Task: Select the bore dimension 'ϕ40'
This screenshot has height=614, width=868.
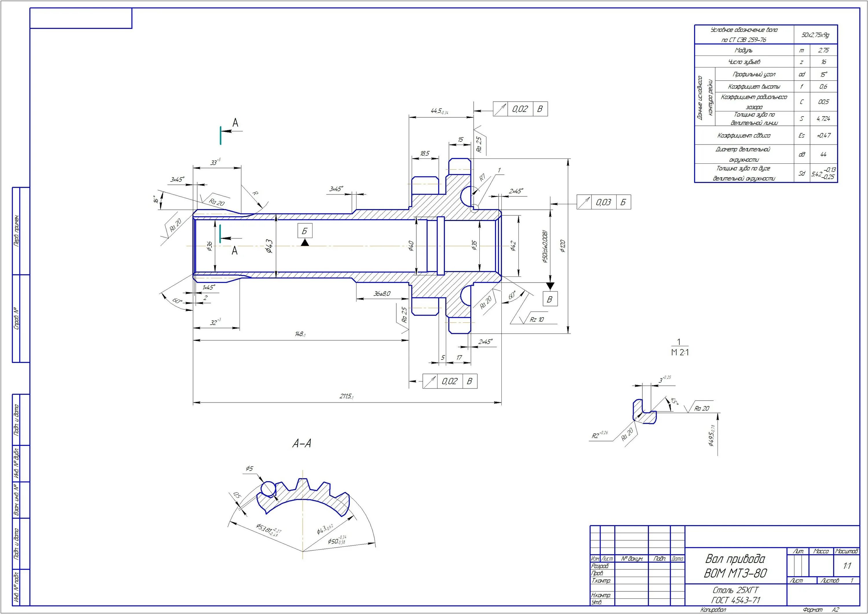Action: [411, 246]
